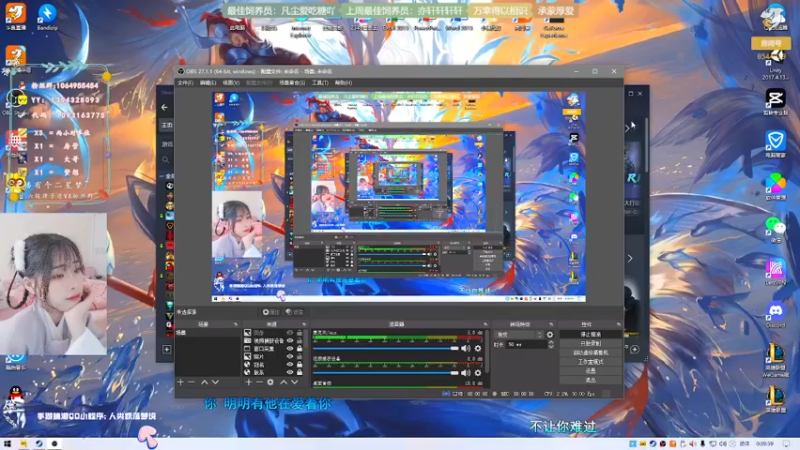Open the WeGame desktop icon
Image resolution: width=800 pixels, height=450 pixels.
click(x=776, y=359)
